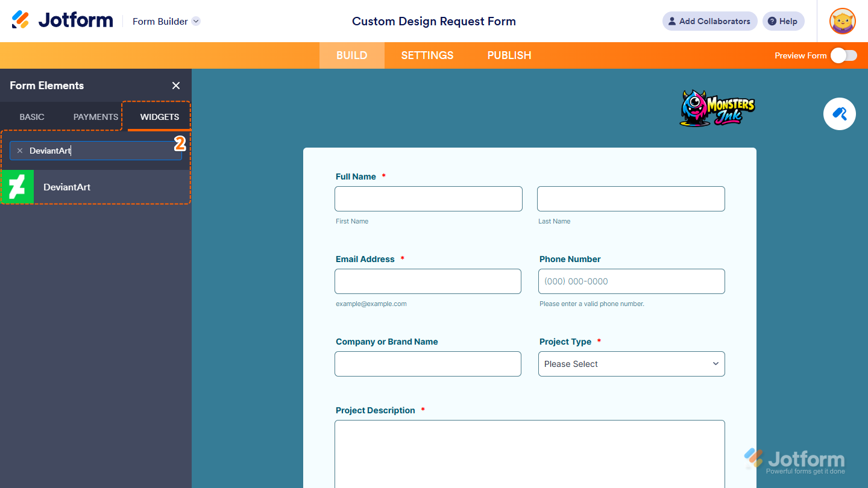The width and height of the screenshot is (868, 488).
Task: Click the Add Collaborators button
Action: pyautogui.click(x=709, y=21)
